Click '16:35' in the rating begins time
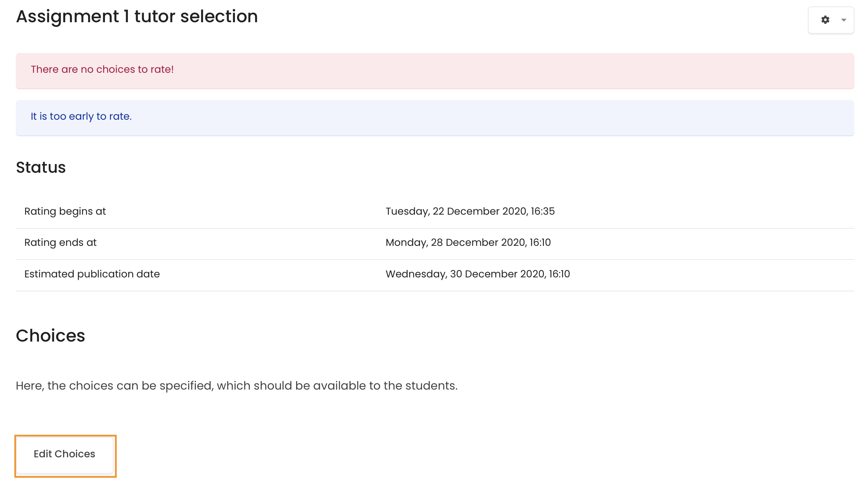This screenshot has height=486, width=868. tap(542, 211)
